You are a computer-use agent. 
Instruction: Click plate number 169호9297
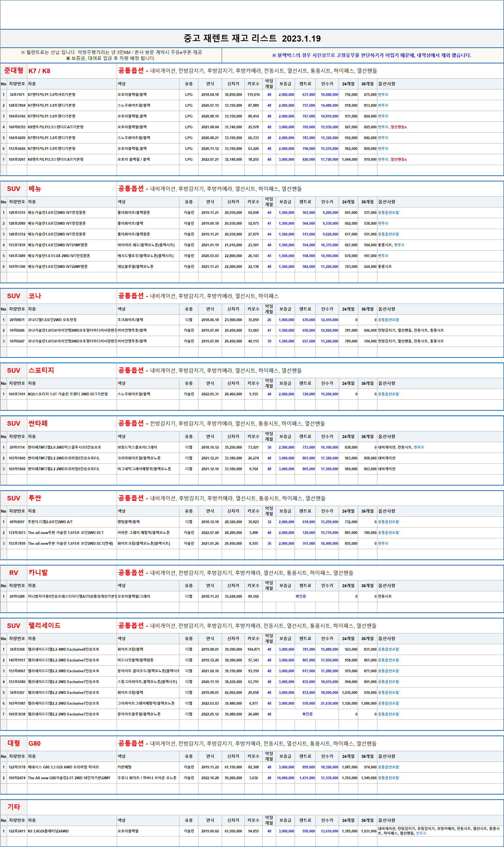(x=17, y=159)
